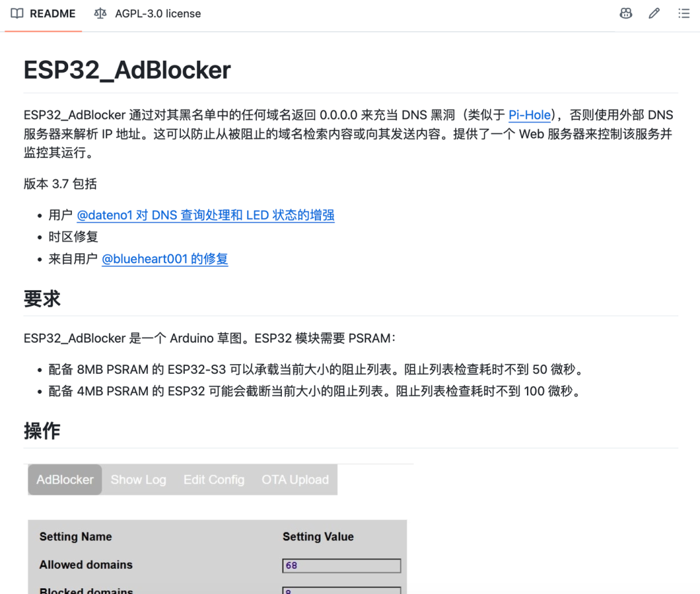Click the Allowed domains value field
Viewport: 700px width, 594px height.
[x=342, y=565]
